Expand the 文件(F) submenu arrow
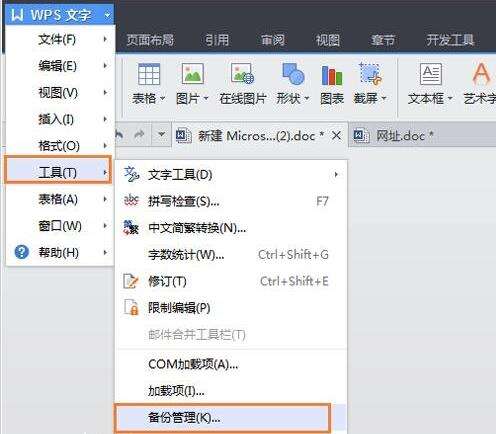Image resolution: width=496 pixels, height=434 pixels. 105,39
